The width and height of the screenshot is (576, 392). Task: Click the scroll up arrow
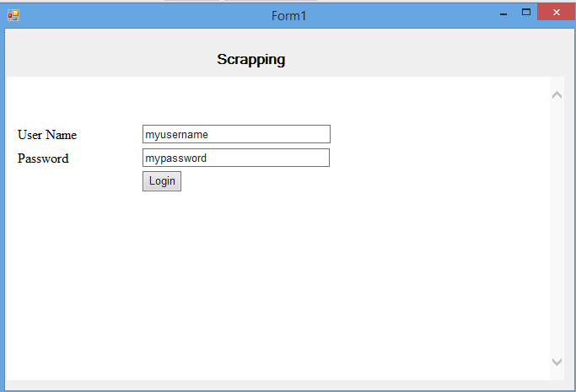click(557, 94)
